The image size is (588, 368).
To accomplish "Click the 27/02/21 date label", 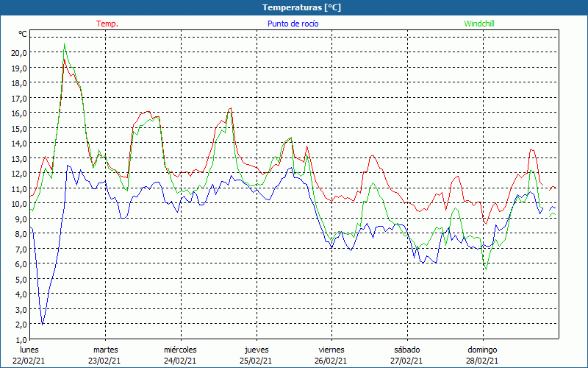I will coord(407,361).
